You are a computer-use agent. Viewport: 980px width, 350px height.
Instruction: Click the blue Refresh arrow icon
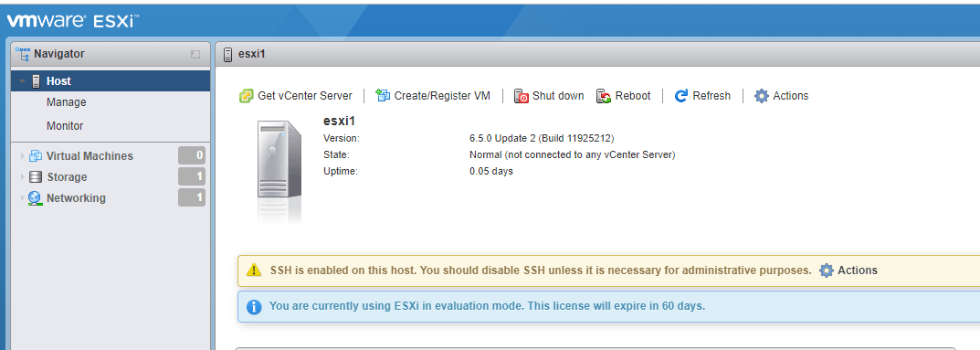pos(681,96)
